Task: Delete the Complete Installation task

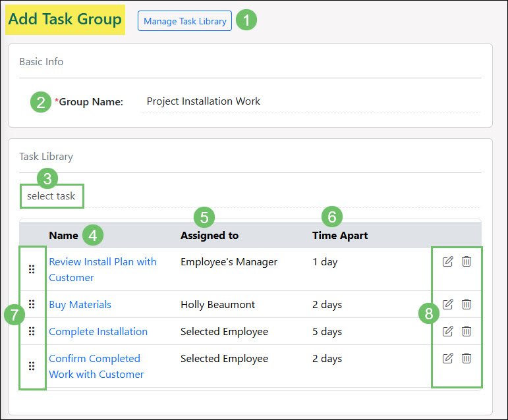Action: coord(466,331)
